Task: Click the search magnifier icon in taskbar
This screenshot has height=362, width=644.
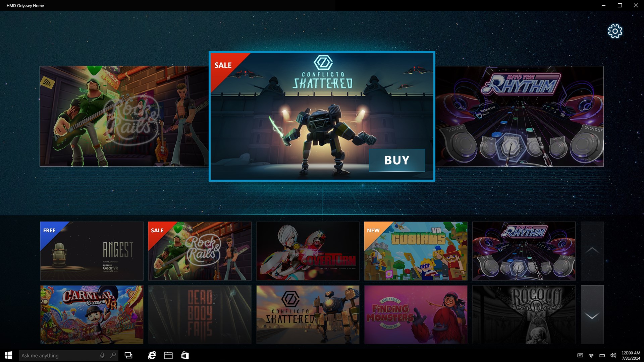Action: pos(113,355)
